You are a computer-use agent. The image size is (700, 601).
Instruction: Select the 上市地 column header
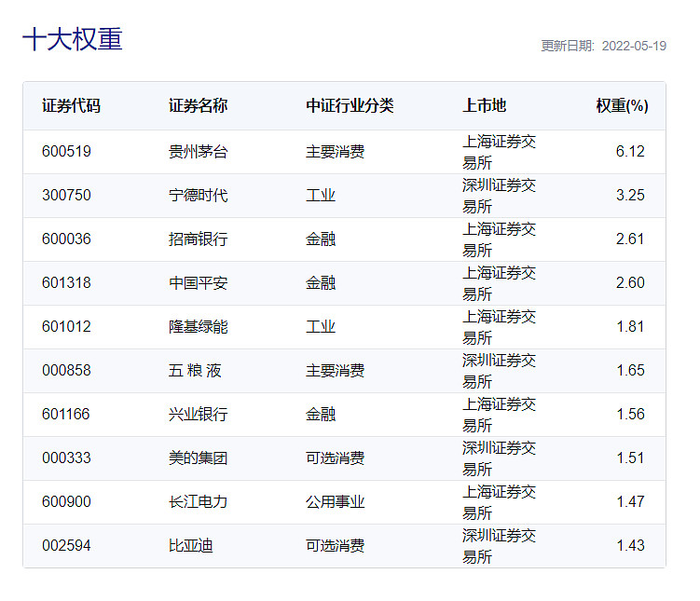pyautogui.click(x=485, y=105)
